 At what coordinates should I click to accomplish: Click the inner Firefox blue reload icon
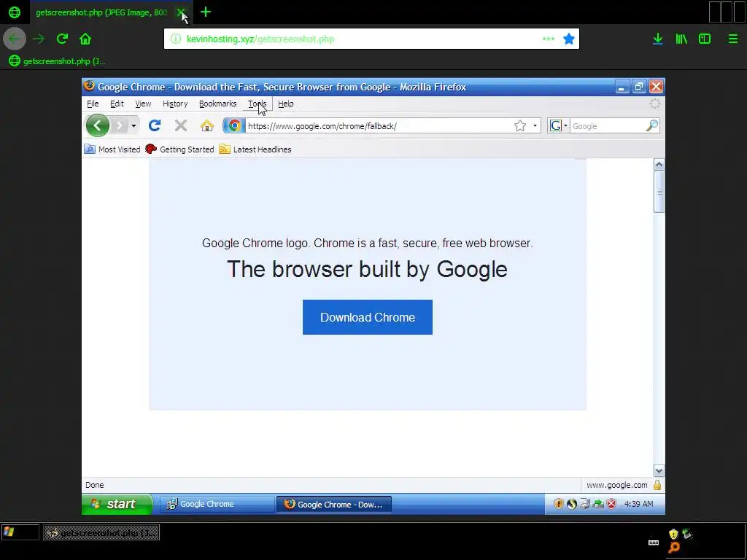pos(155,125)
